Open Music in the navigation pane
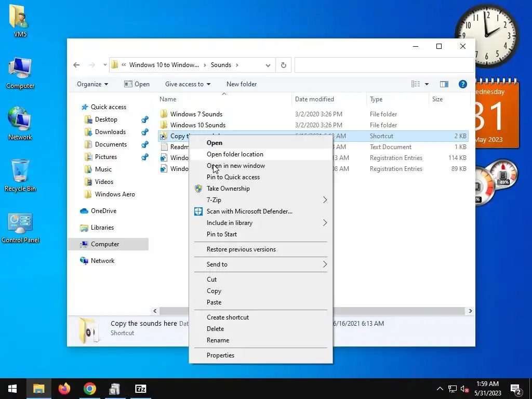Screen dimensions: 532x399 (103, 169)
